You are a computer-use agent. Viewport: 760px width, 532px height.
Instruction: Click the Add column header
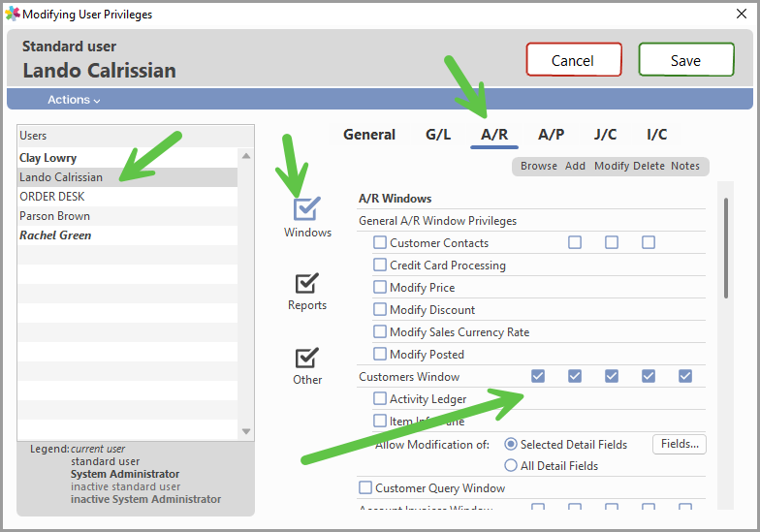[x=575, y=166]
